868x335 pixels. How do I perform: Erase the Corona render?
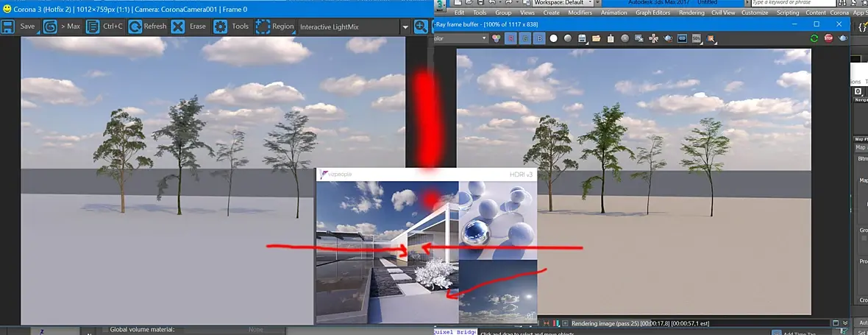190,26
